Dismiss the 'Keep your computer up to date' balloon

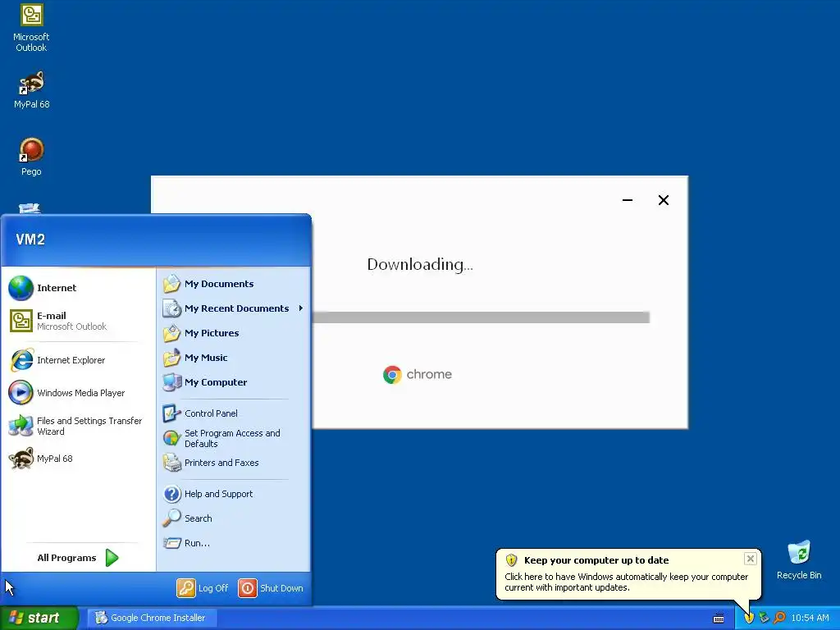(x=750, y=559)
